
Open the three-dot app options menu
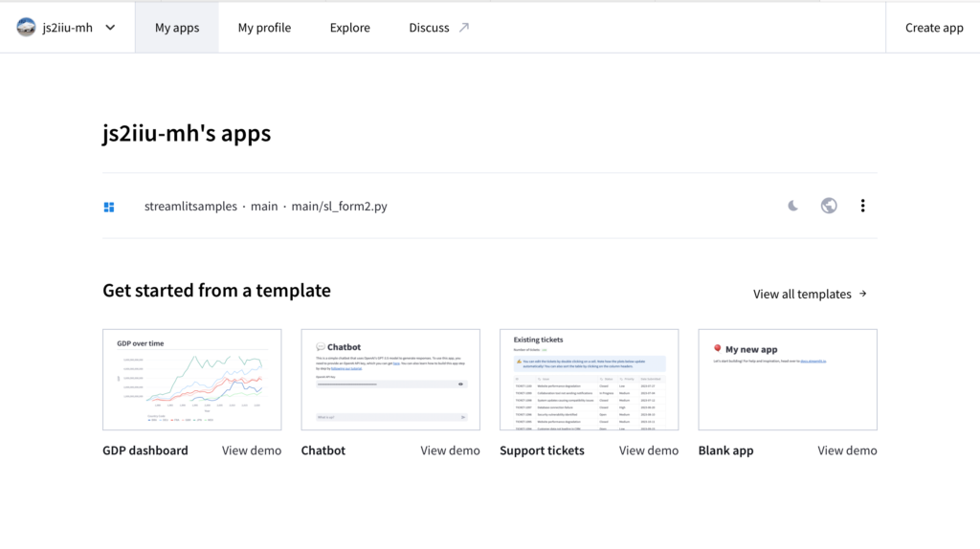(x=862, y=206)
